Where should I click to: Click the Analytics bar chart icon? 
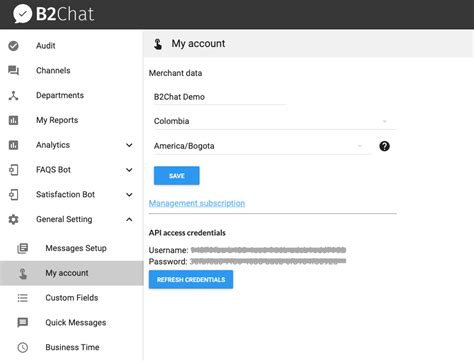(x=13, y=145)
